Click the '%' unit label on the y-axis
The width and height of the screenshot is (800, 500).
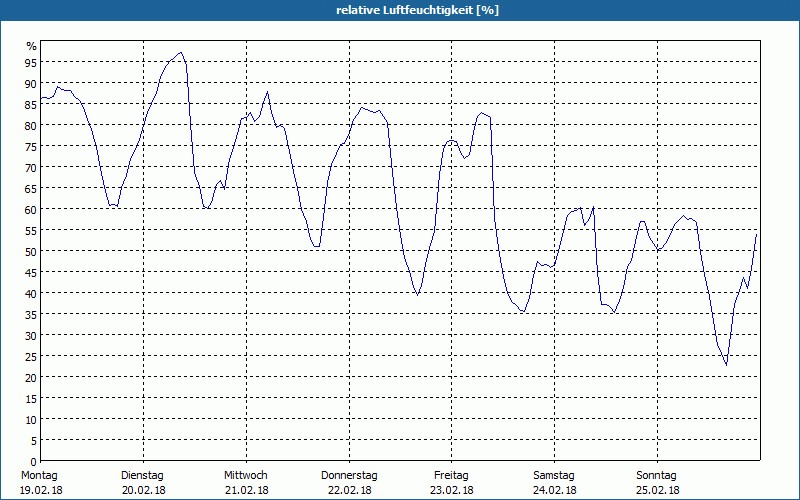pos(31,46)
